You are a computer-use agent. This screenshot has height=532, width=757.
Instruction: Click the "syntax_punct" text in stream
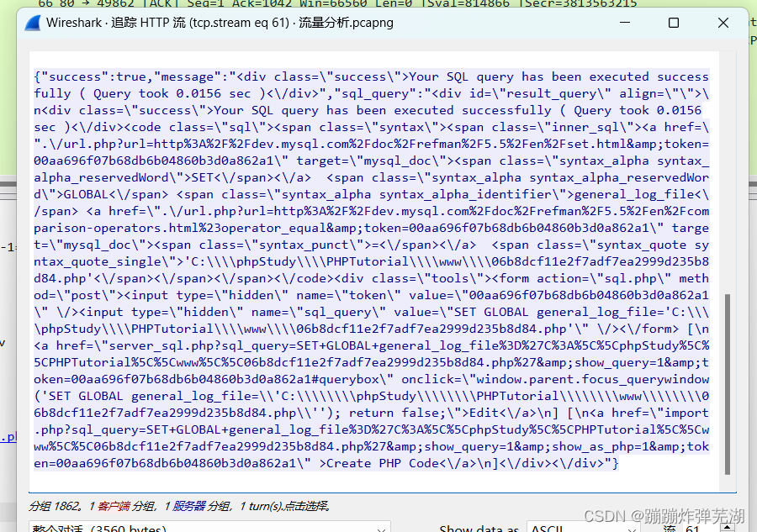[304, 245]
